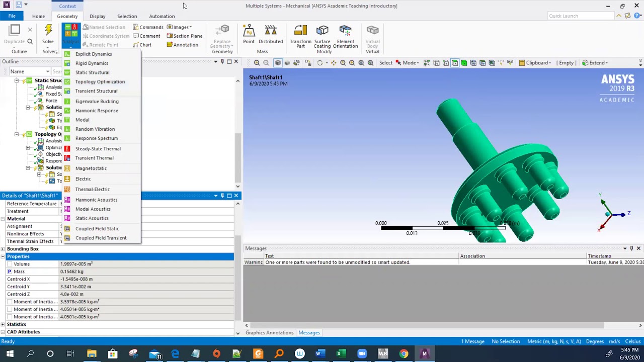Screen dimensions: 644x362
Task: Toggle the first Moment of Inertia checkbox
Action: [9, 302]
